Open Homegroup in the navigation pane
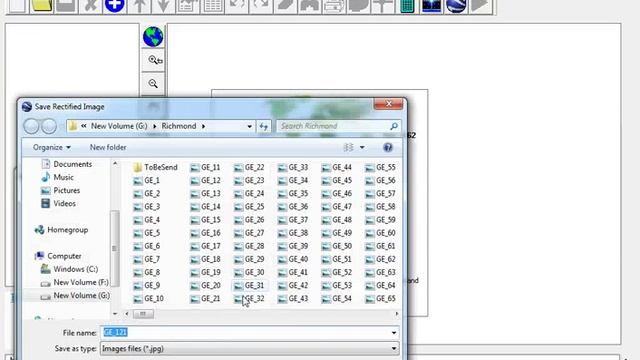The image size is (640, 360). pos(62,230)
